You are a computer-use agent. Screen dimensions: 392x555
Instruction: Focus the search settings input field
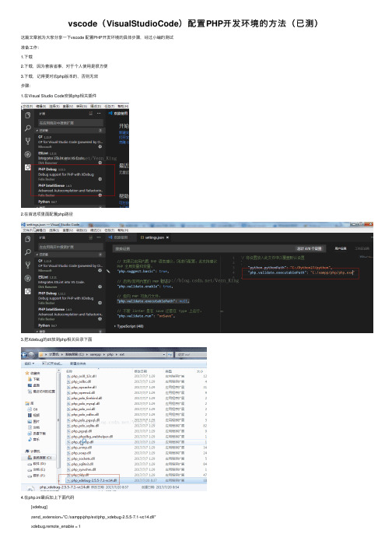[x=219, y=249]
